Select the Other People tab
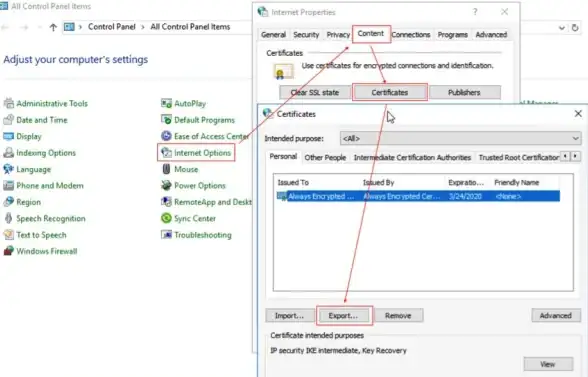This screenshot has height=377, width=588. point(325,158)
